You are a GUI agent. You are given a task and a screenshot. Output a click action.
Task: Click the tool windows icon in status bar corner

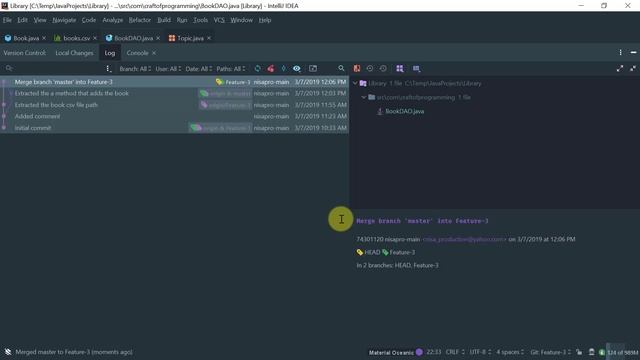point(8,352)
